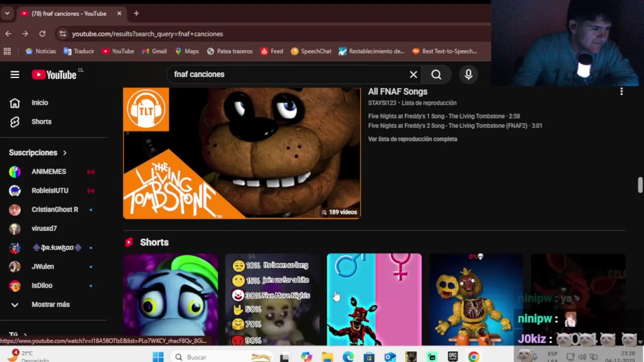Go forward in browser
Image resolution: width=644 pixels, height=362 pixels.
point(25,34)
